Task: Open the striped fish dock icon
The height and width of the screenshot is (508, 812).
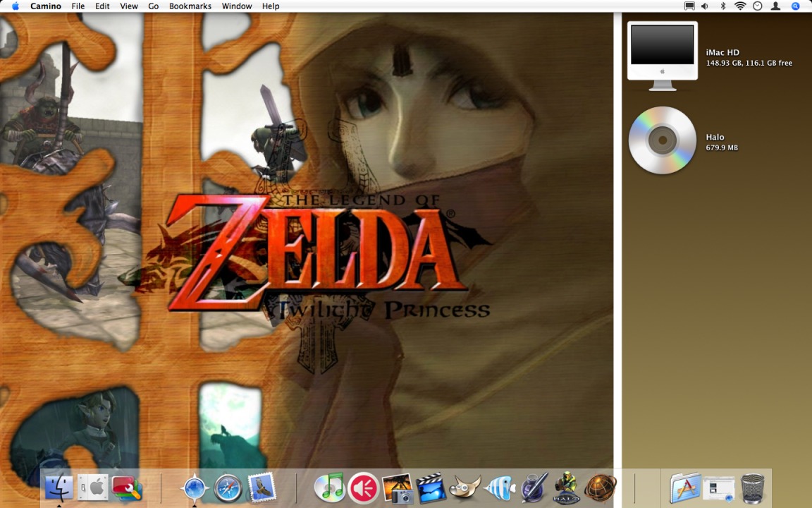Action: [499, 488]
